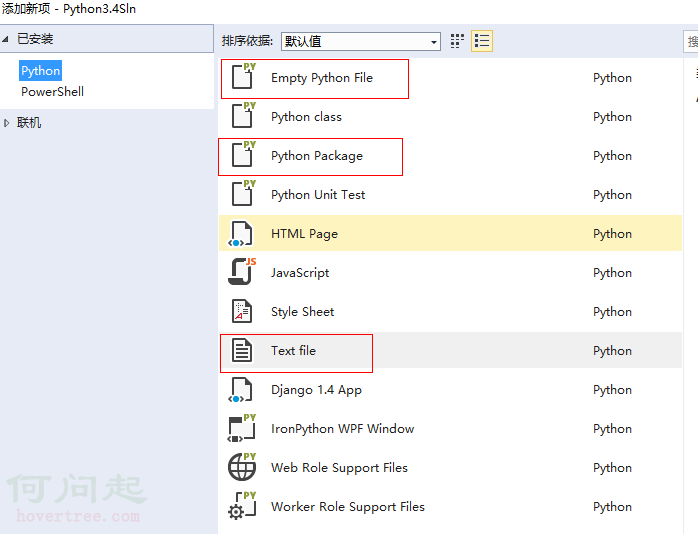Viewport: 698px width, 534px height.
Task: Click the JavaScript template icon
Action: click(242, 271)
